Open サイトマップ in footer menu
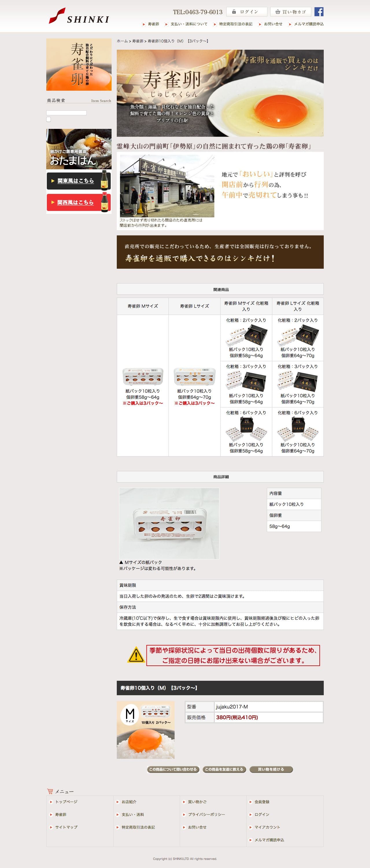The width and height of the screenshot is (370, 868). click(x=66, y=827)
